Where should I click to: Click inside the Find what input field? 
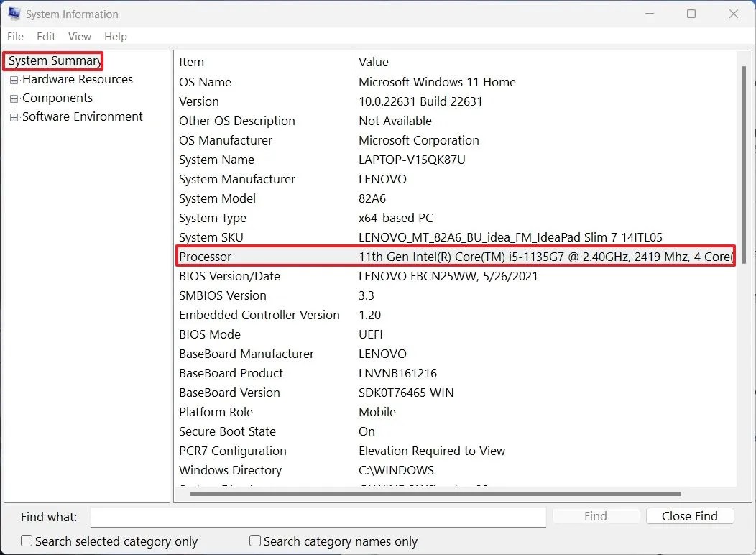[x=318, y=516]
